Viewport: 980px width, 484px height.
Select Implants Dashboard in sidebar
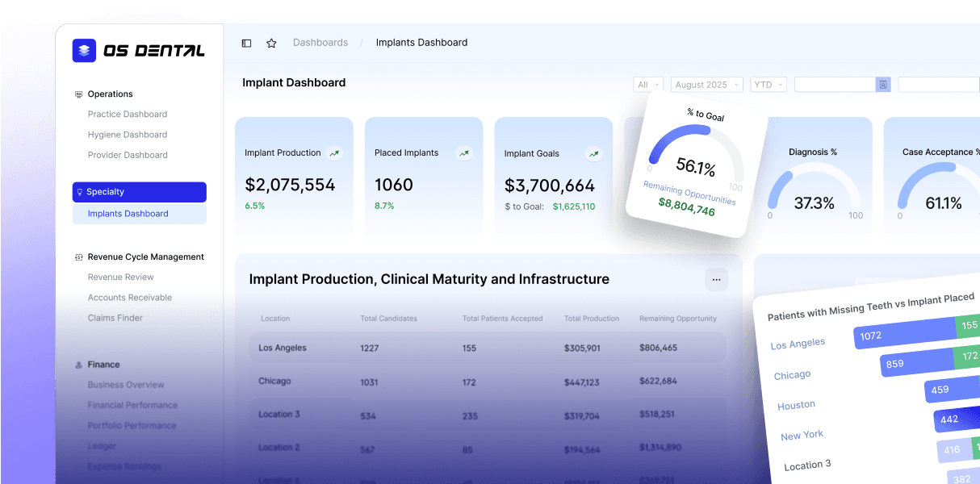click(x=139, y=214)
